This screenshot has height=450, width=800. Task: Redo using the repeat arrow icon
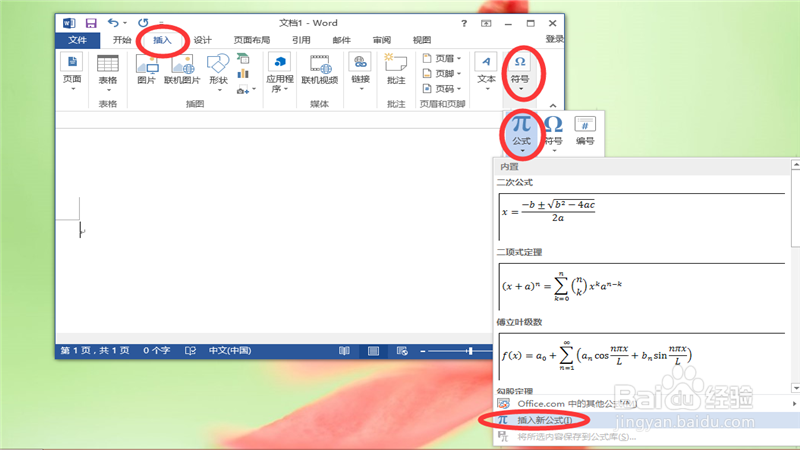coord(143,23)
